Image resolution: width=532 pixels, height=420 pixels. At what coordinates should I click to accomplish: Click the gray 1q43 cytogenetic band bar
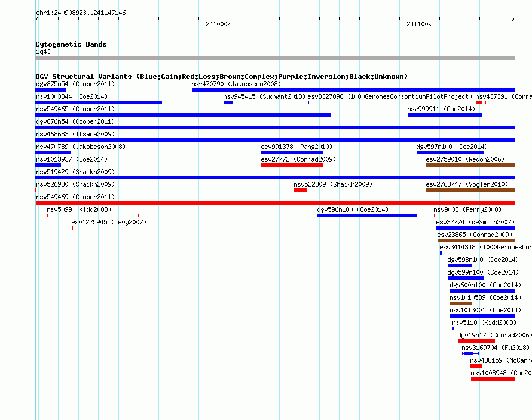click(x=275, y=58)
